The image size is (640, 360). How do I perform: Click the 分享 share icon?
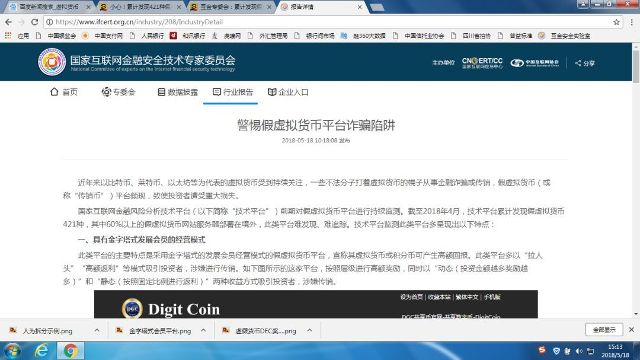(585, 63)
